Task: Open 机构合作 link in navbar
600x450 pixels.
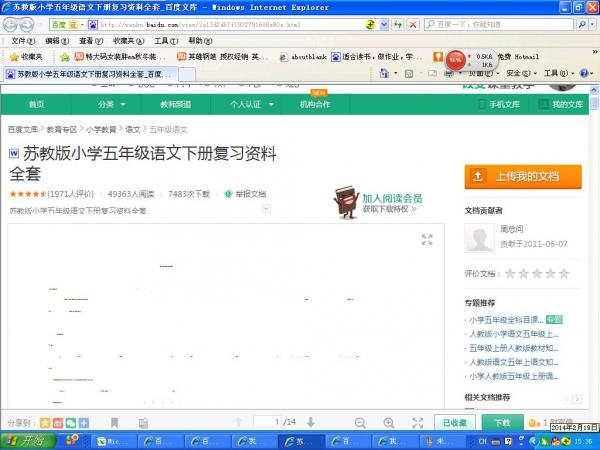Action: 315,104
